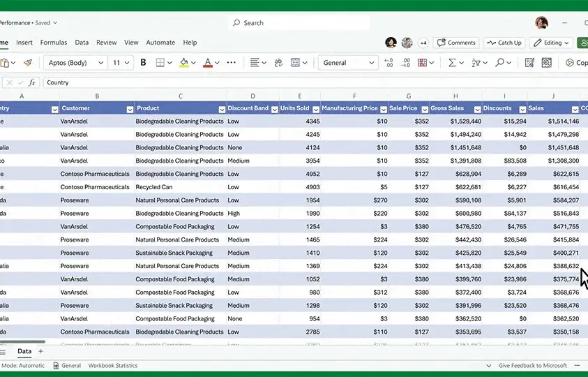The width and height of the screenshot is (588, 377).
Task: Click the Format Painter brush icon
Action: 28,63
